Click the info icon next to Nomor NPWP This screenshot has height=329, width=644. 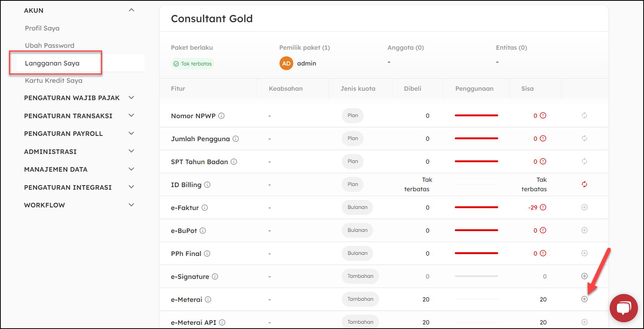click(x=222, y=116)
